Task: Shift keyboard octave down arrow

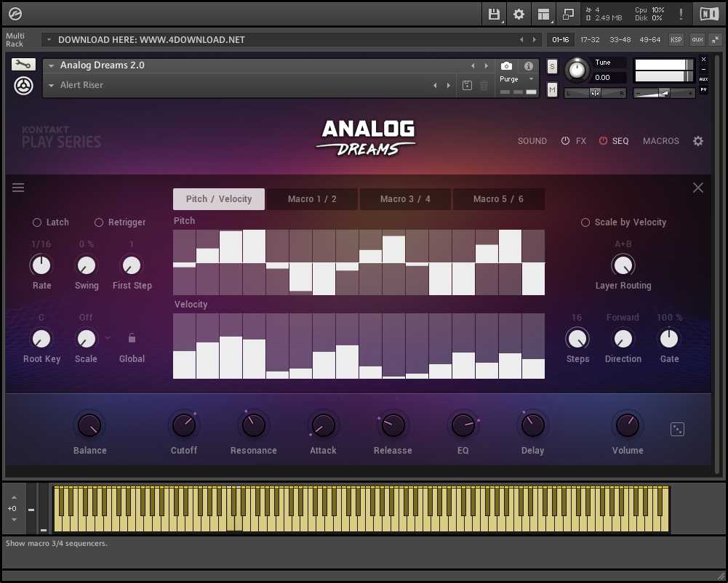Action: [14, 520]
